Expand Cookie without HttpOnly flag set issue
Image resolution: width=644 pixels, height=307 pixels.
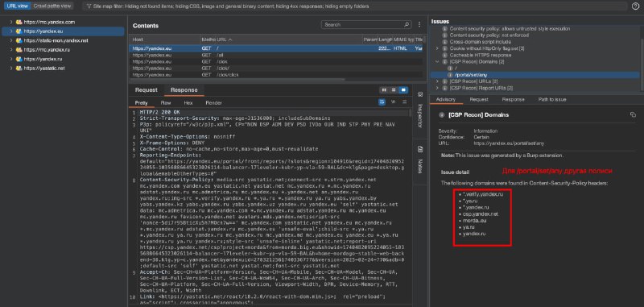point(437,48)
